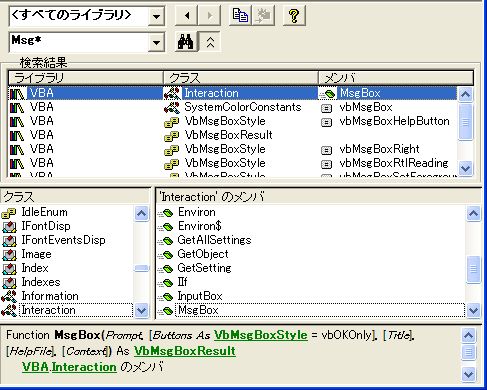
Task: Click the class icon beside IFontDisp
Action: click(x=9, y=227)
